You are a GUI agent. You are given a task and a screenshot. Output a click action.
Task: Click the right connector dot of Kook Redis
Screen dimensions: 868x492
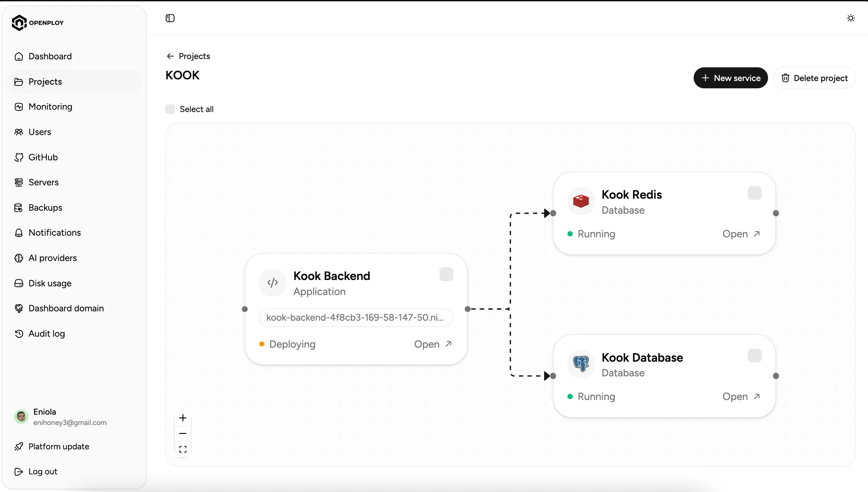[x=776, y=213]
